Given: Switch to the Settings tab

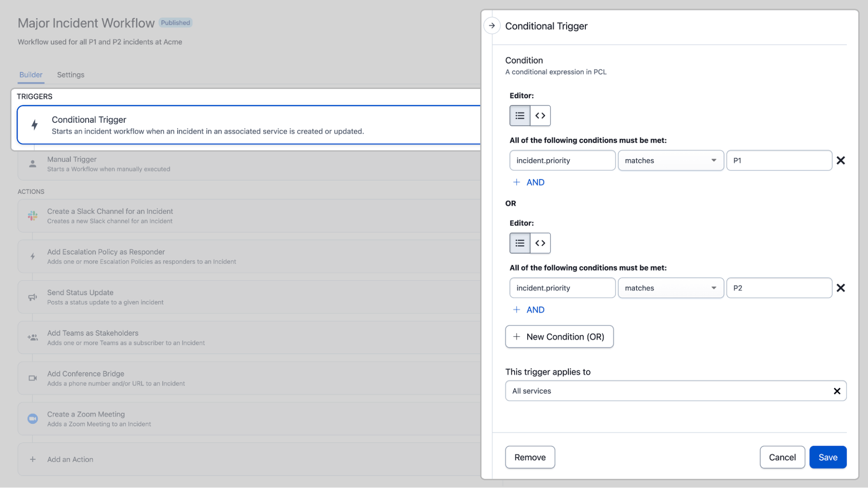Looking at the screenshot, I should [71, 75].
